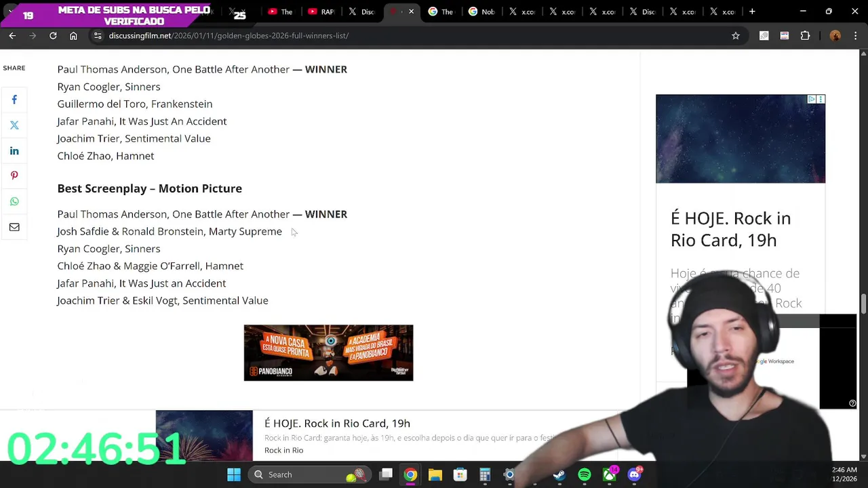Open the Rock in Rio sidebar ad image
Viewport: 868px width, 488px height.
(x=741, y=139)
